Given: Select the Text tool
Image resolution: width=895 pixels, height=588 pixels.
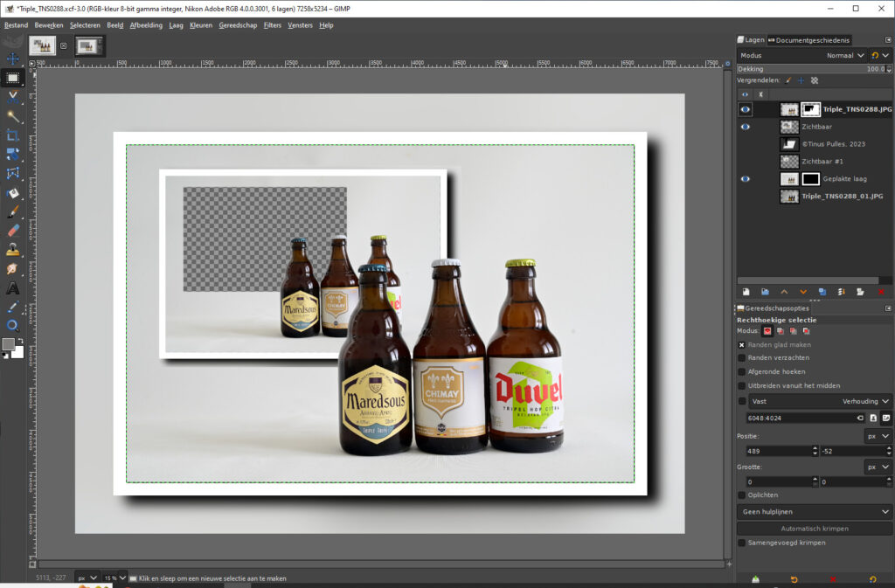Looking at the screenshot, I should (12, 288).
